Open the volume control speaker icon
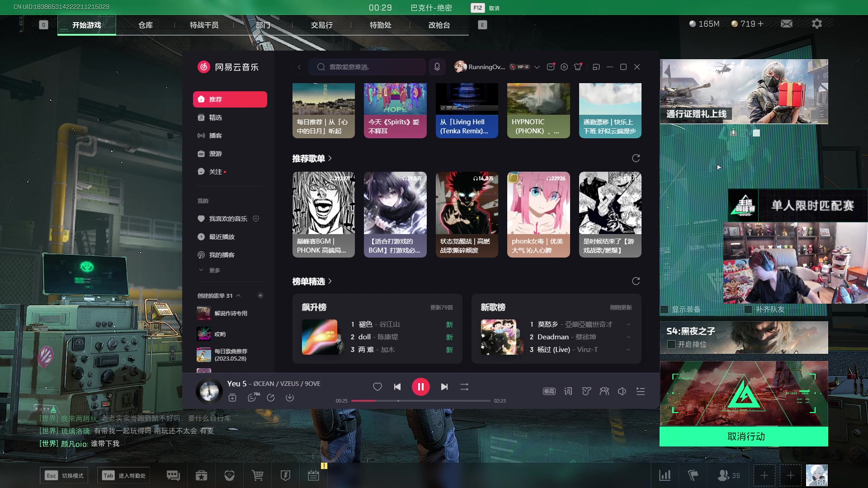868x488 pixels. (x=622, y=391)
